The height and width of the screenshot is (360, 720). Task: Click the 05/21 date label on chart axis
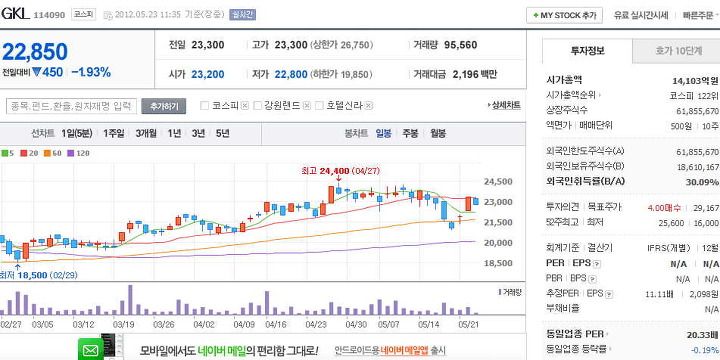(x=469, y=324)
